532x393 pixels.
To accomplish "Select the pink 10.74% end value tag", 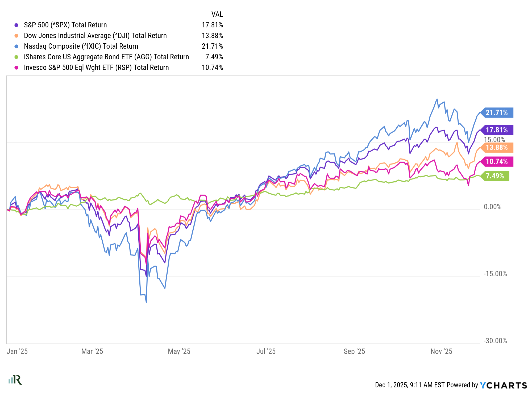I will click(x=497, y=162).
